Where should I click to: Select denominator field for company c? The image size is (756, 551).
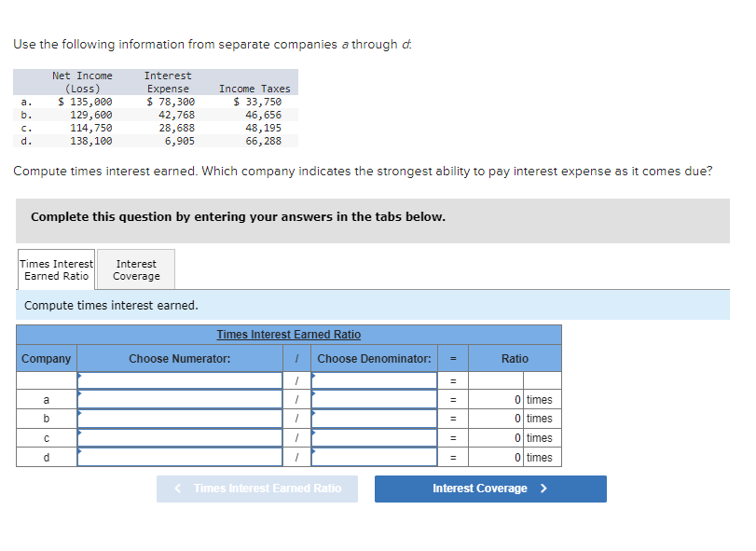(374, 437)
